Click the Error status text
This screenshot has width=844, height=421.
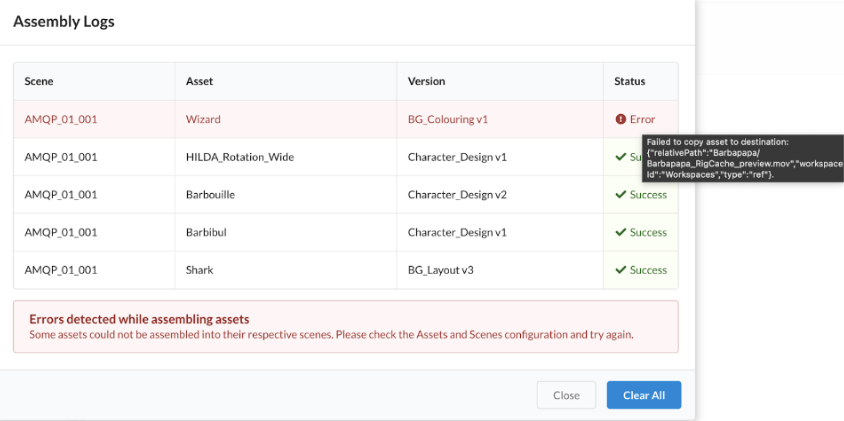pos(643,120)
